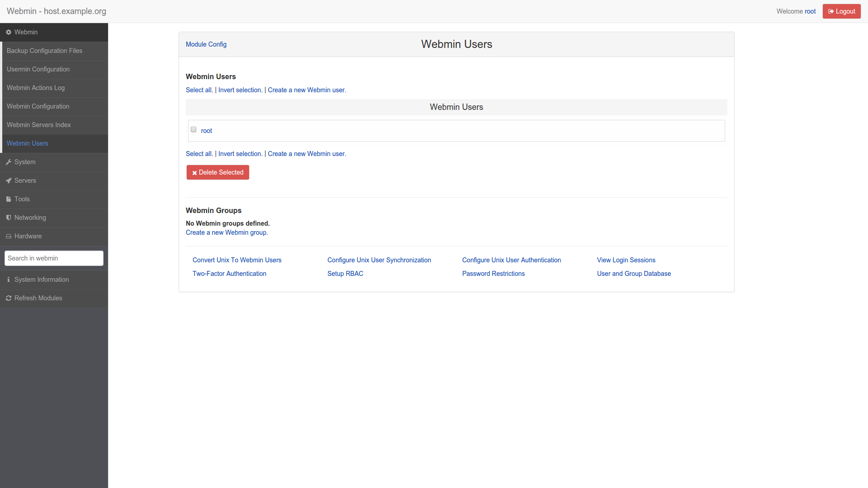868x488 pixels.
Task: Open Configure Unix User Authentication
Action: [511, 260]
